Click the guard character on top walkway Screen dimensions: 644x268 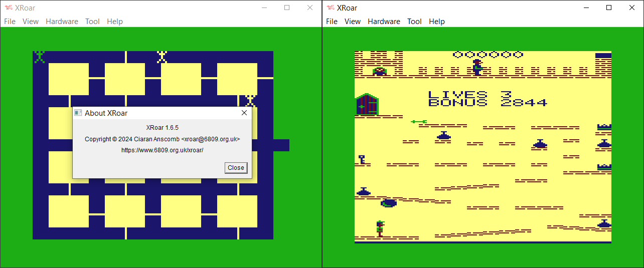tap(477, 67)
